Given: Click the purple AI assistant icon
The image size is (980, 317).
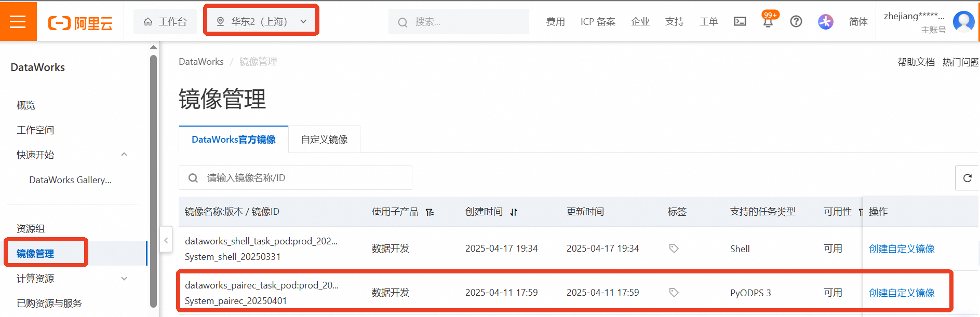Looking at the screenshot, I should tap(826, 21).
